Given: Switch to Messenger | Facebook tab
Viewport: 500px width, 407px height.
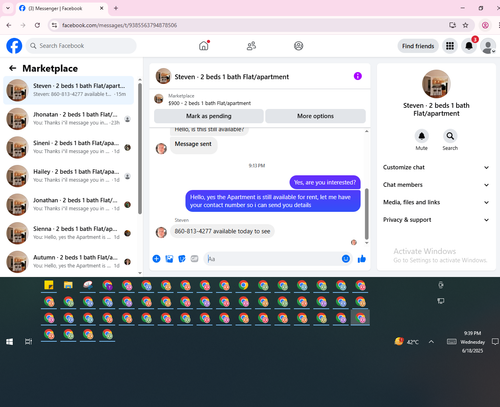Looking at the screenshot, I should 62,8.
